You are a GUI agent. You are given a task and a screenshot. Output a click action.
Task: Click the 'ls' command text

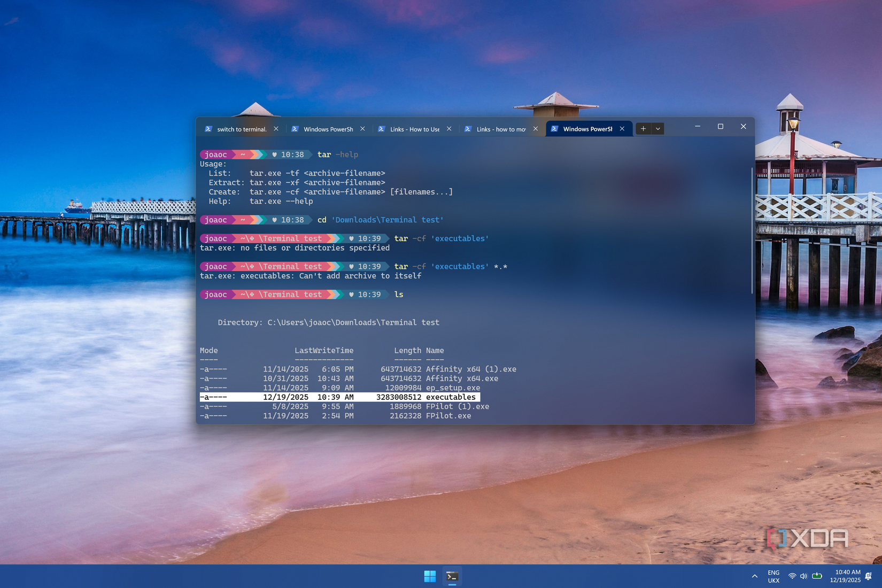399,295
